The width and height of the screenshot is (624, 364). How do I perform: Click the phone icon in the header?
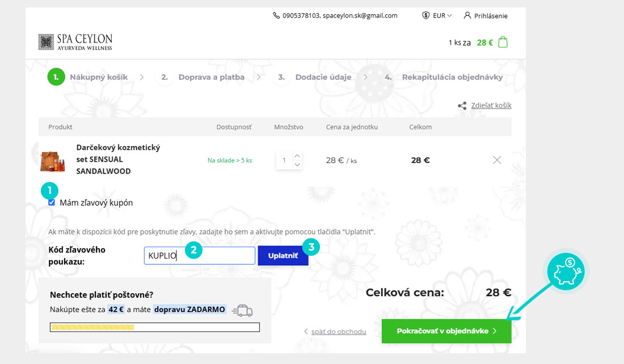[x=276, y=15]
